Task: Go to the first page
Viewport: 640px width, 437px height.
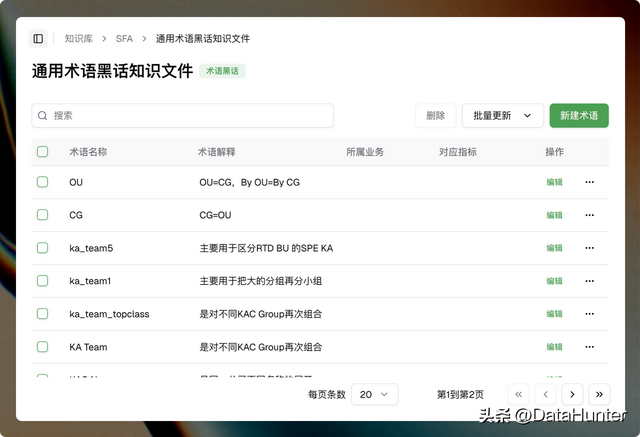Action: point(518,394)
